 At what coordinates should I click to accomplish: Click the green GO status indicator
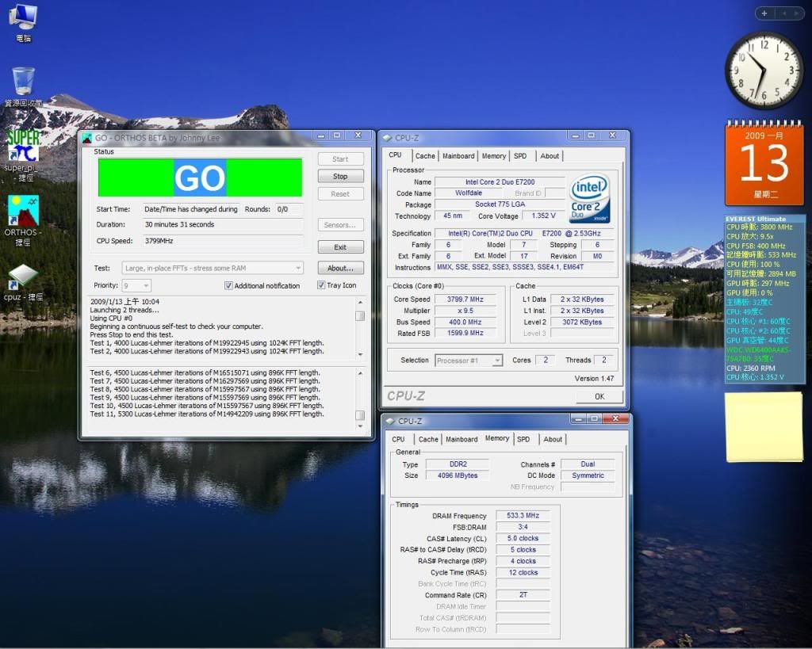pos(200,178)
